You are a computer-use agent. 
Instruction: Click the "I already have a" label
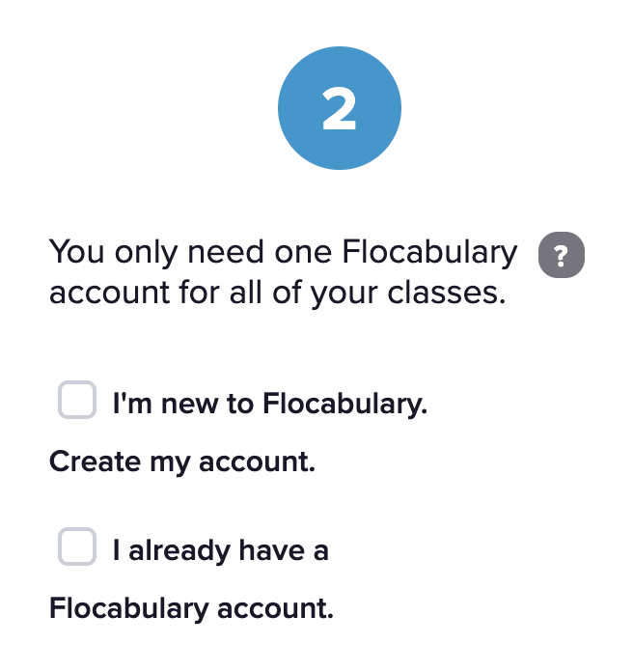pos(220,550)
